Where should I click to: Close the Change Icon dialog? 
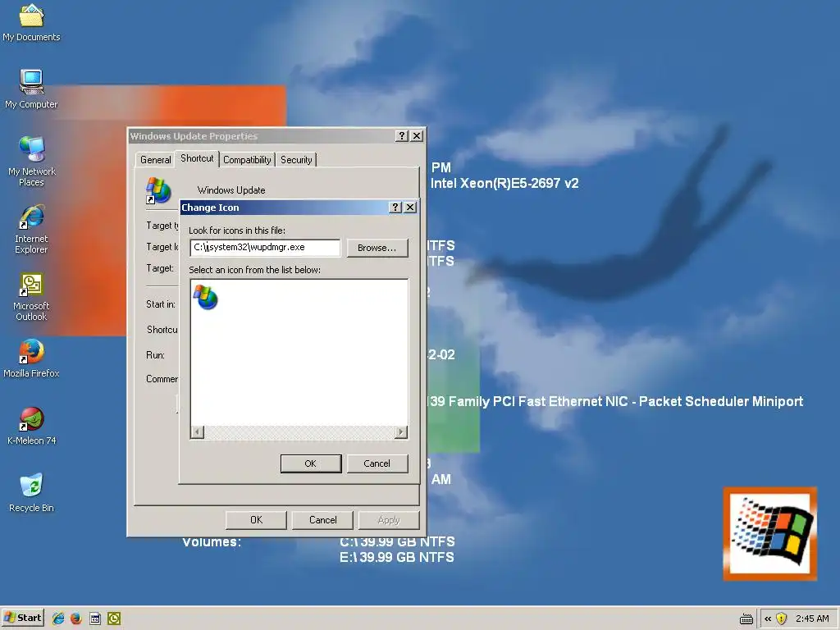410,208
